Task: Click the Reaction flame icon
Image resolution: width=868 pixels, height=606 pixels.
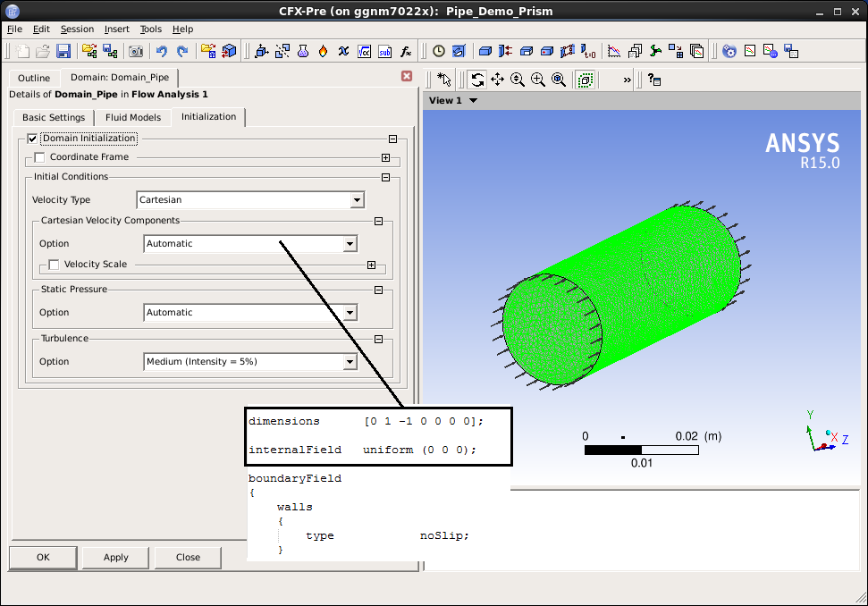Action: click(324, 52)
